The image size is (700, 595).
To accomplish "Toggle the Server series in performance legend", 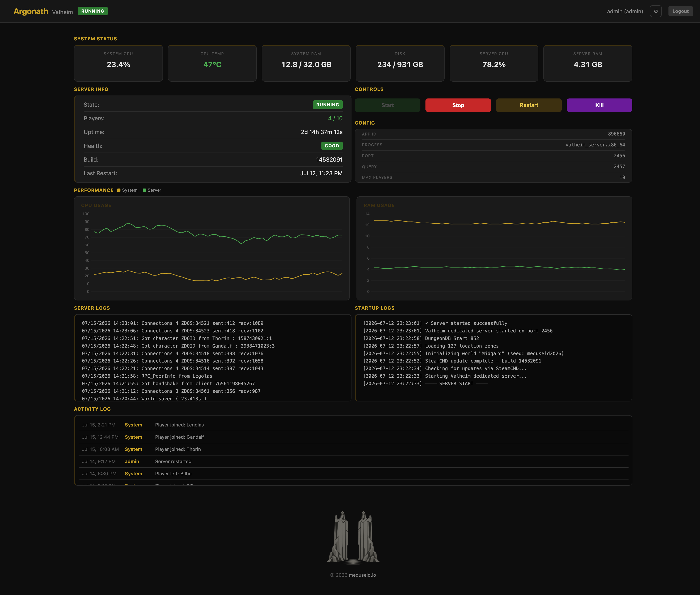I will point(152,190).
